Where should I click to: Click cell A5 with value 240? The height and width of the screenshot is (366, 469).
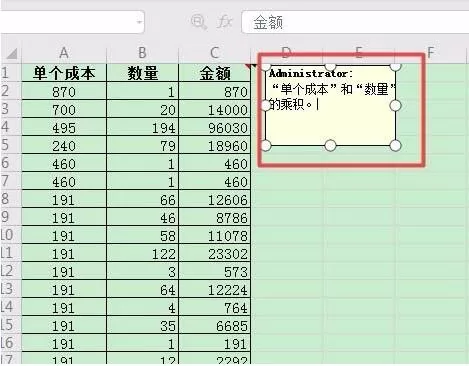64,145
